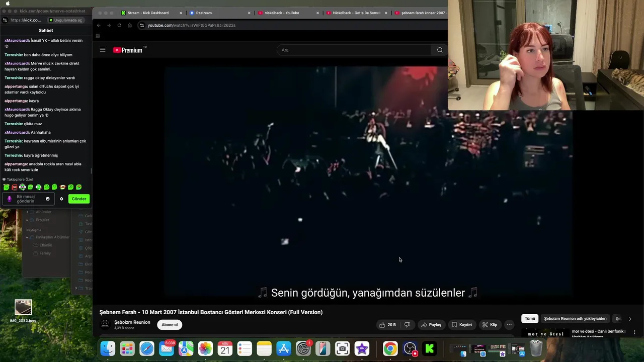Open the mor ve ötesi video thumbnail
The image size is (644, 362).
545,333
